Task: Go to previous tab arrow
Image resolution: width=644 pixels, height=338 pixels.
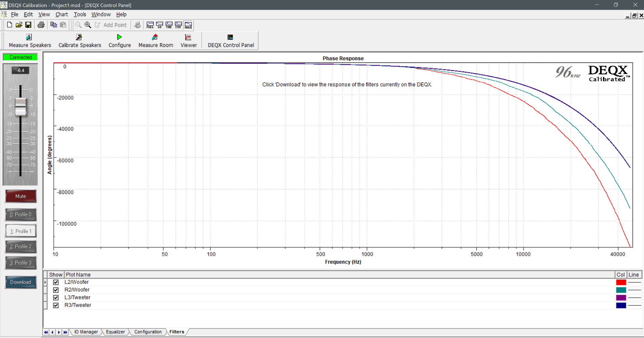Action: coord(52,332)
